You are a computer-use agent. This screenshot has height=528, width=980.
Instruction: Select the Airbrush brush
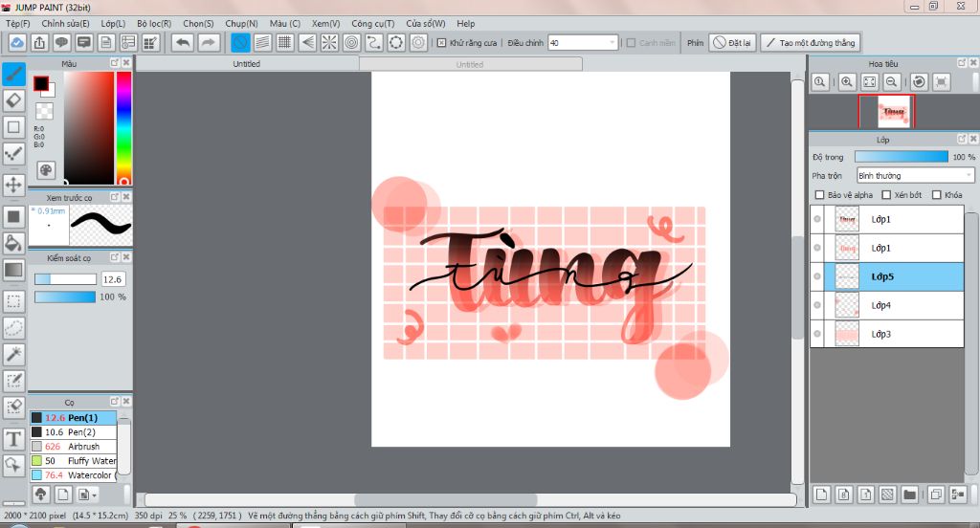click(x=74, y=446)
